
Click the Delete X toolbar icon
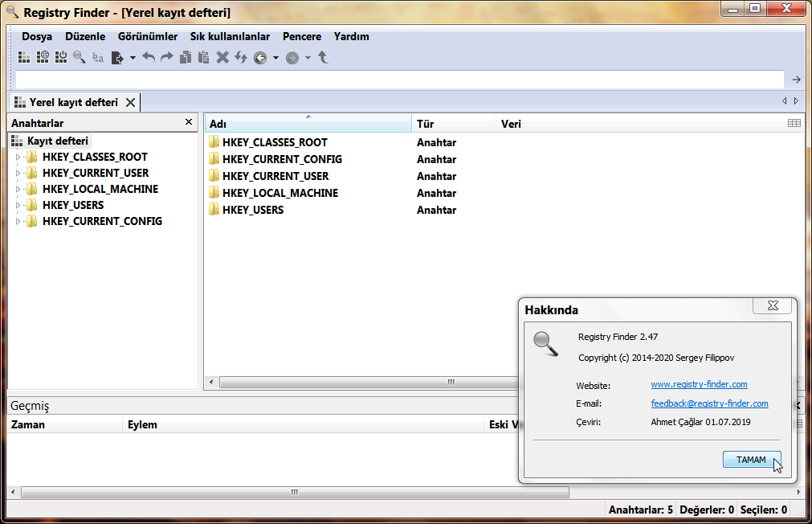point(222,58)
